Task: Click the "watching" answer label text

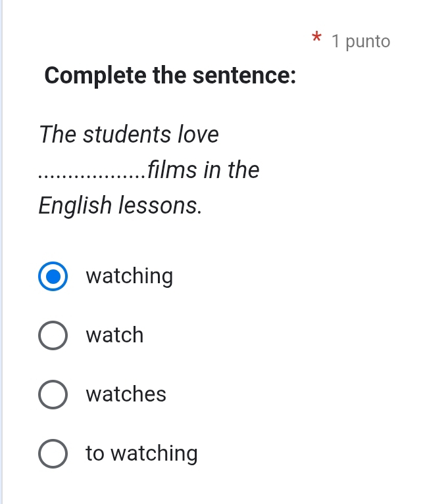Action: [130, 277]
